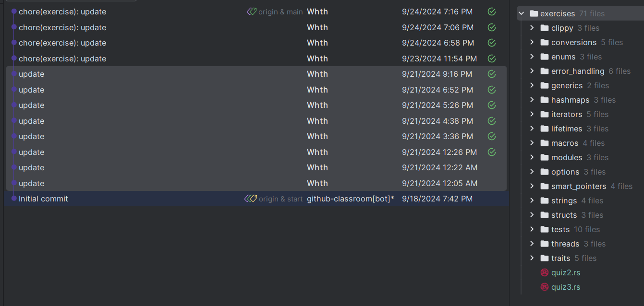Collapse the exercises folder
This screenshot has width=644, height=306.
(522, 13)
